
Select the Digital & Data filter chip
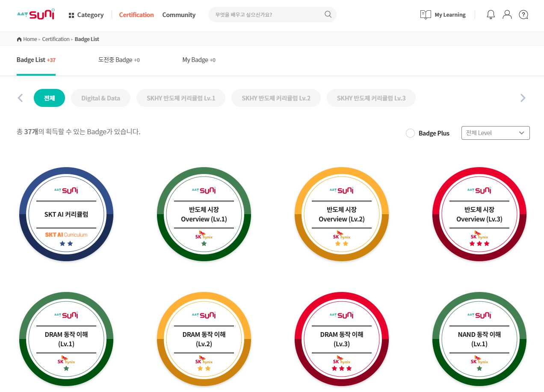click(x=101, y=98)
